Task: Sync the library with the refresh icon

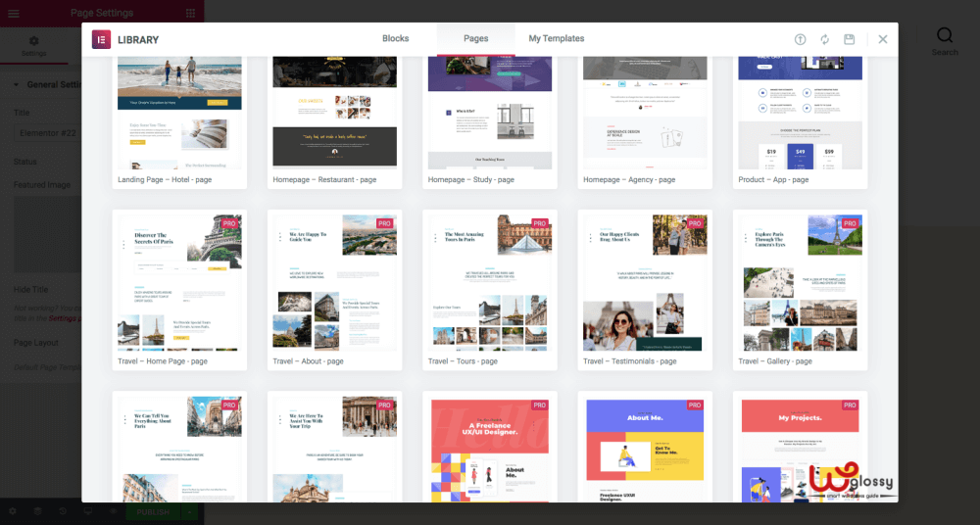Action: pos(825,39)
